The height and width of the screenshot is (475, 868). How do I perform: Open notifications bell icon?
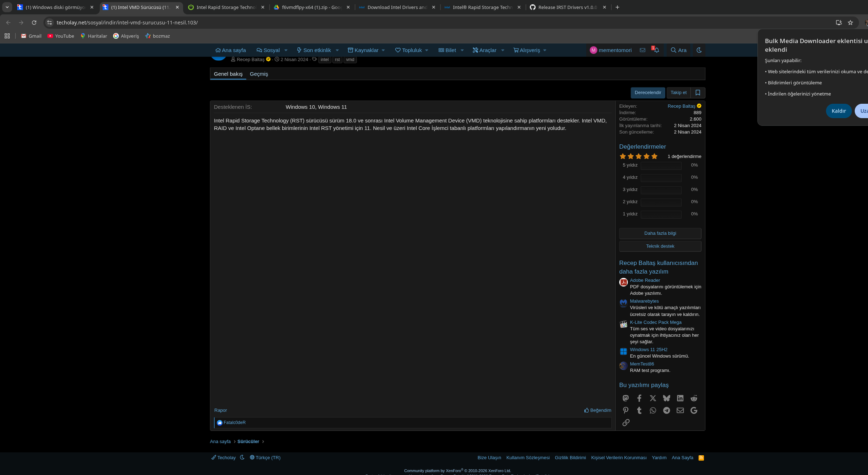pos(656,50)
